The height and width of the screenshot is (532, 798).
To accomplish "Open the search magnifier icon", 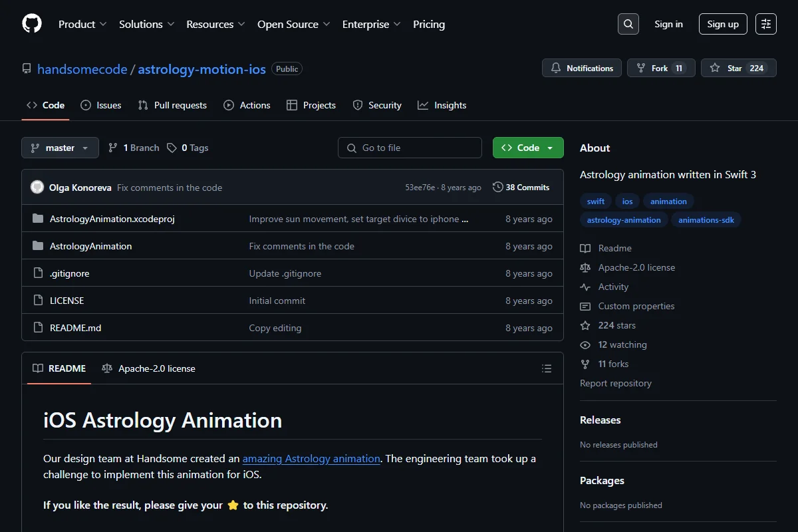I will [x=628, y=24].
